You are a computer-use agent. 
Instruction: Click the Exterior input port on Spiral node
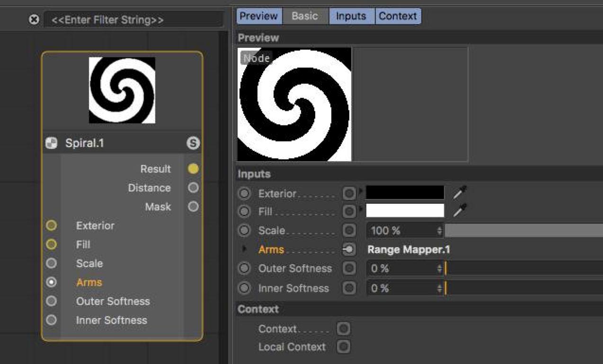click(52, 225)
